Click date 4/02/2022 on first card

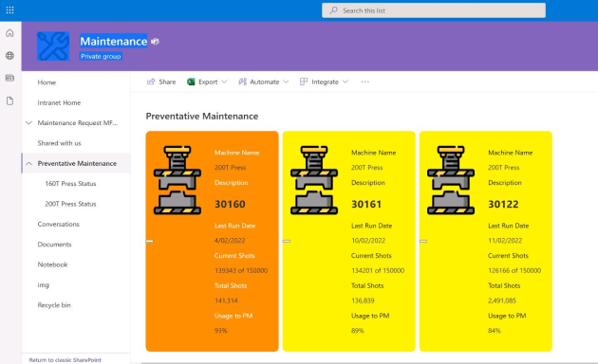[230, 241]
